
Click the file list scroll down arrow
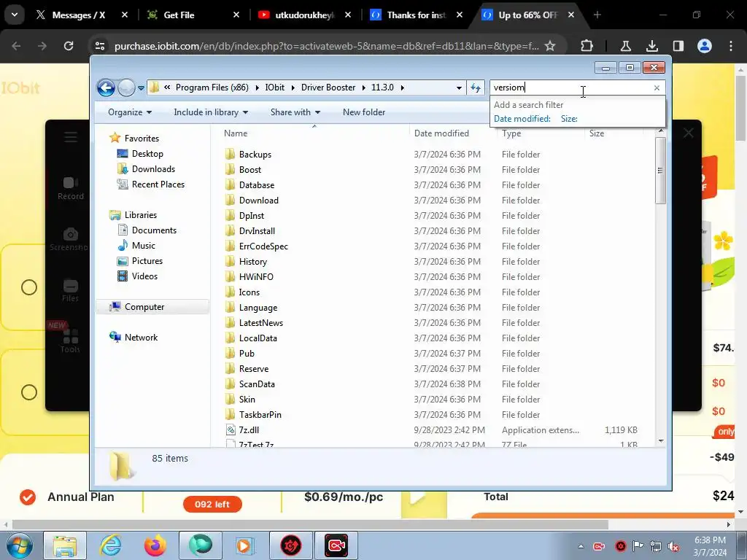(661, 441)
